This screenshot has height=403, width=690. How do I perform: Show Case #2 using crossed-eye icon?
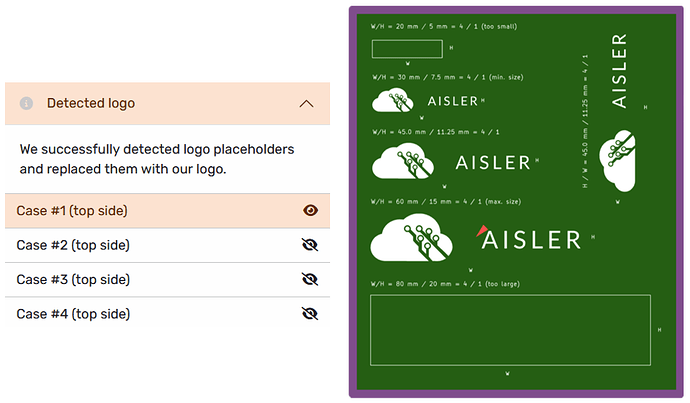310,245
